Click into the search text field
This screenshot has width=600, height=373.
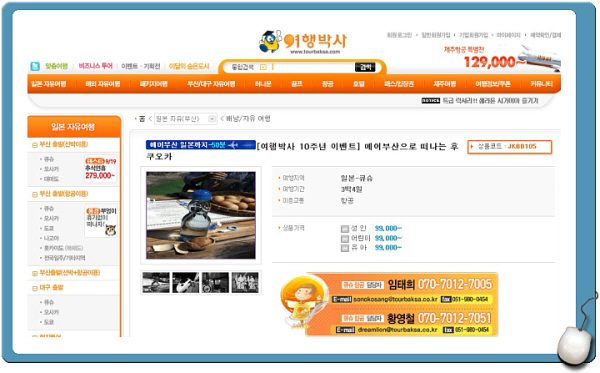313,67
